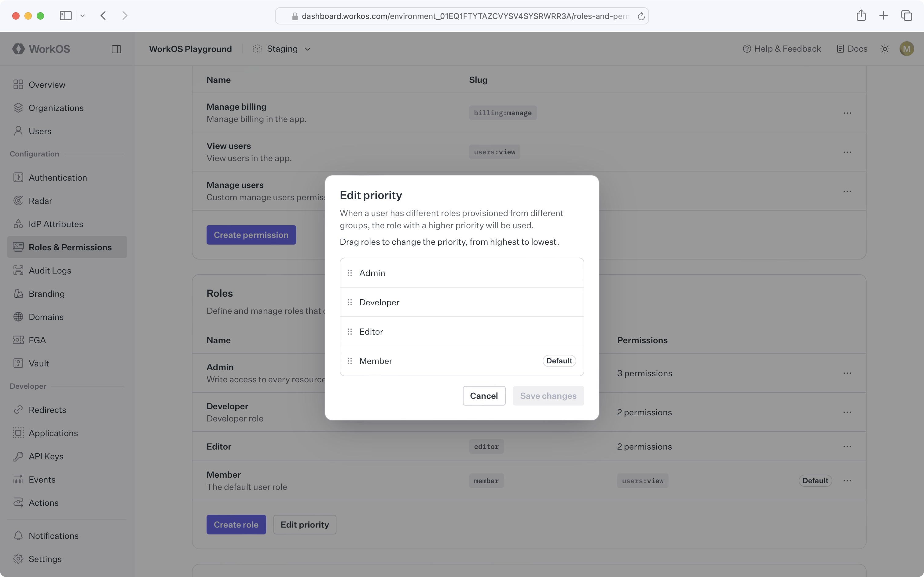Click the drag handle next to Admin role
The image size is (924, 577).
click(x=350, y=273)
